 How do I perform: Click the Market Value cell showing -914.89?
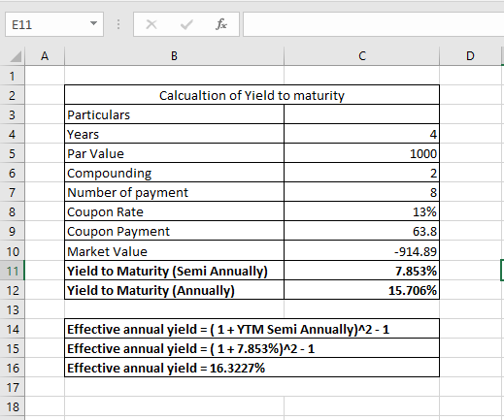[x=361, y=251]
